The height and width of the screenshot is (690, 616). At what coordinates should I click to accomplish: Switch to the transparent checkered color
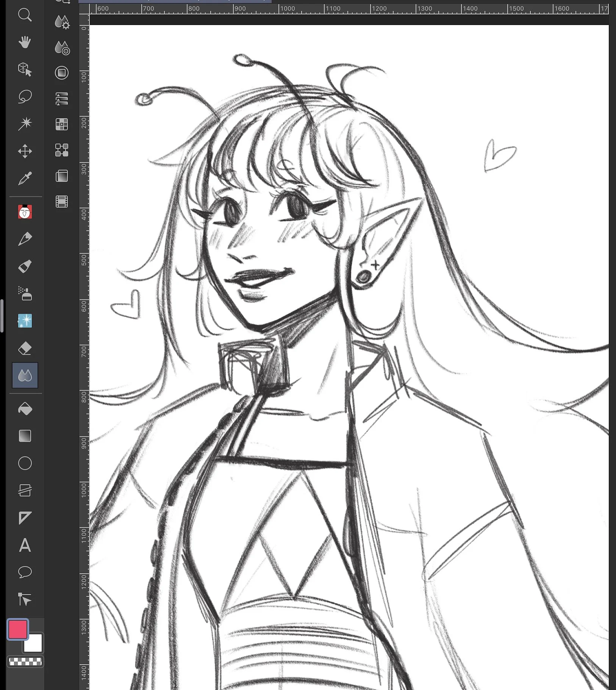25,662
